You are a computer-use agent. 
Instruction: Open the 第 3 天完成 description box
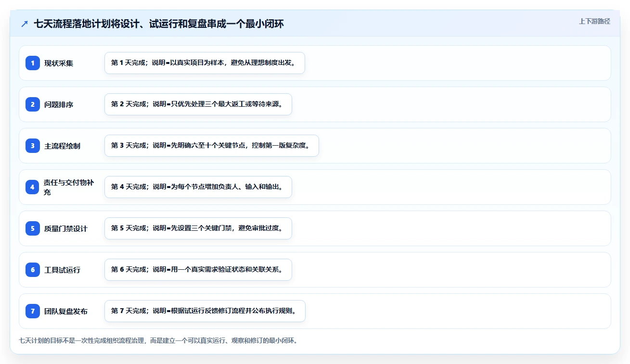pos(212,146)
